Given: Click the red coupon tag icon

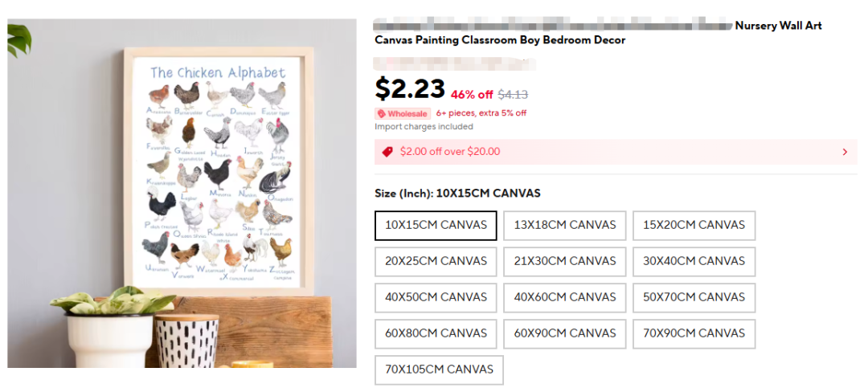Looking at the screenshot, I should (x=387, y=152).
